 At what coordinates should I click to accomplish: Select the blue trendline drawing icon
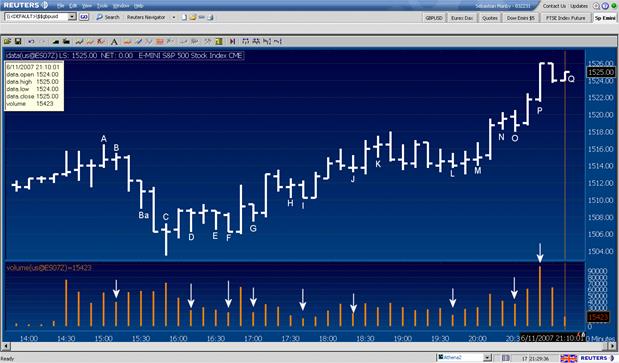(139, 41)
